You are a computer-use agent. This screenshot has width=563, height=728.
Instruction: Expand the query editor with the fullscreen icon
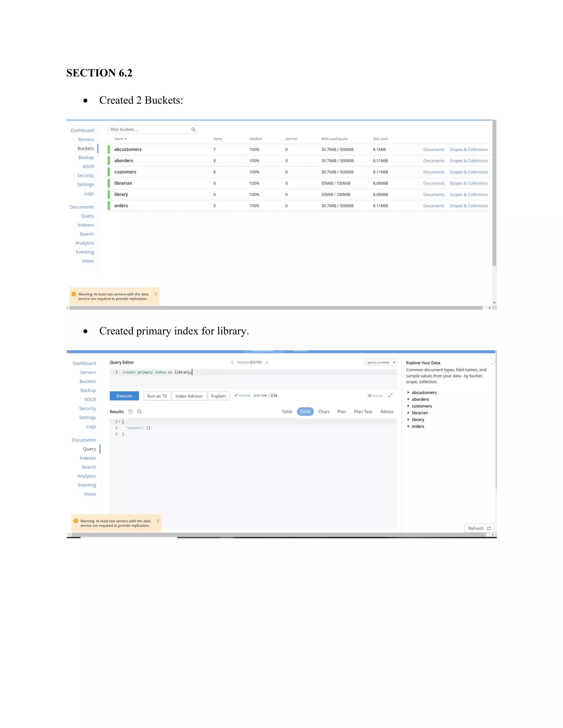click(390, 395)
